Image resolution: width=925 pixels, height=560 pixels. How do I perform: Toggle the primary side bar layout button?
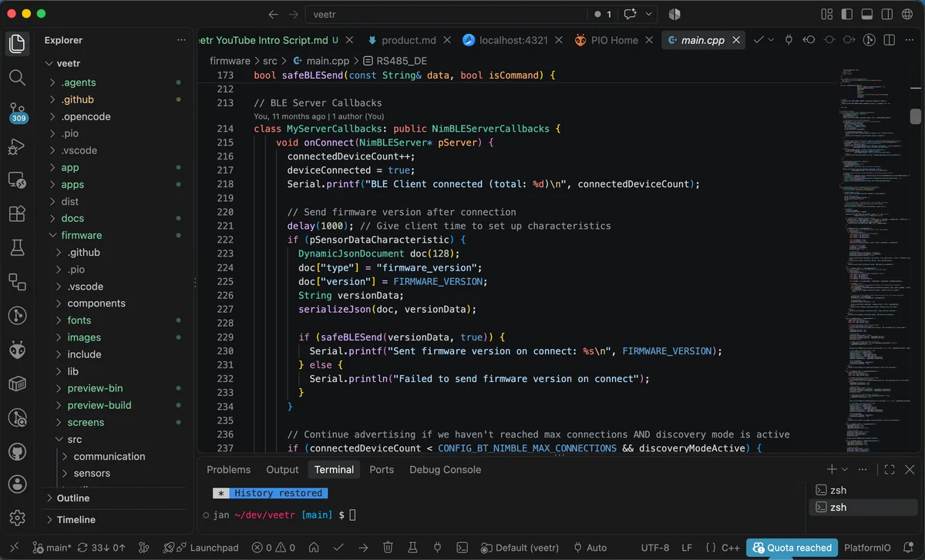click(847, 14)
